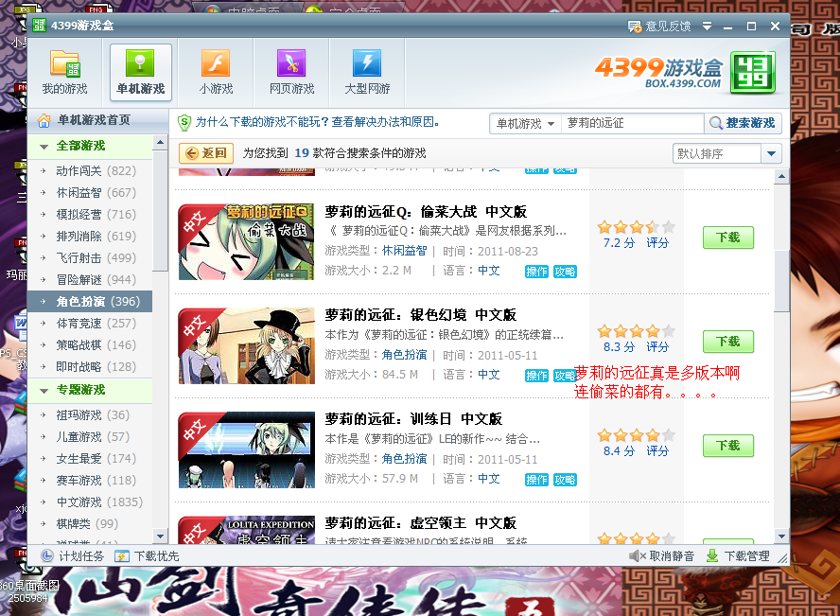The height and width of the screenshot is (616, 840).
Task: Collapse the 全部游戏 category section
Action: pos(44,147)
